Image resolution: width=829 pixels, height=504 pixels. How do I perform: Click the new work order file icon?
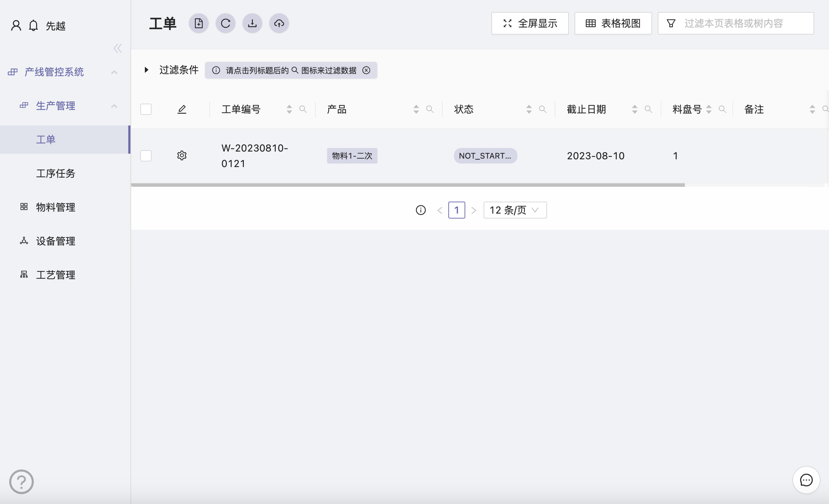coord(199,24)
